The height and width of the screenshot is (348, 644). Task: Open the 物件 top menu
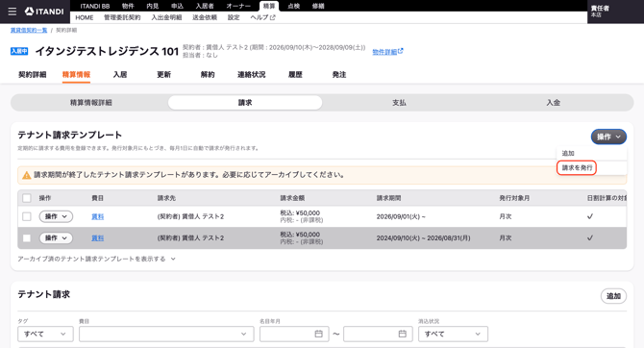tap(128, 6)
